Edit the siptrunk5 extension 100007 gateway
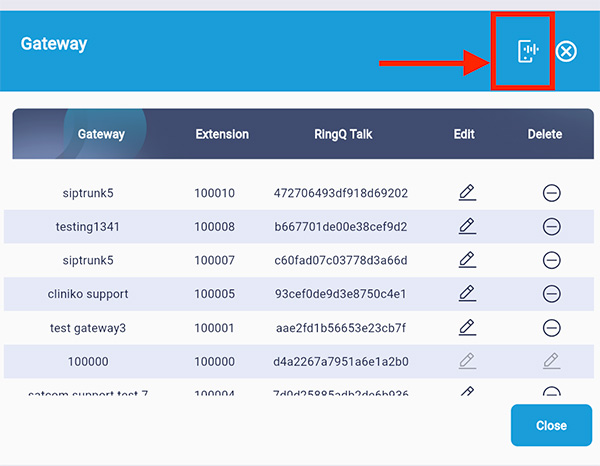Image resolution: width=600 pixels, height=466 pixels. point(466,260)
